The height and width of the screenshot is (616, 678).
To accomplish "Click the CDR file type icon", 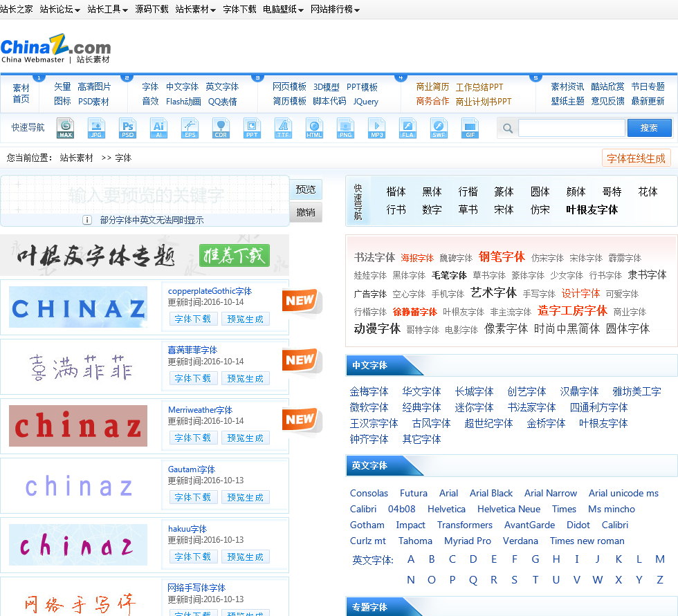I will pos(221,128).
